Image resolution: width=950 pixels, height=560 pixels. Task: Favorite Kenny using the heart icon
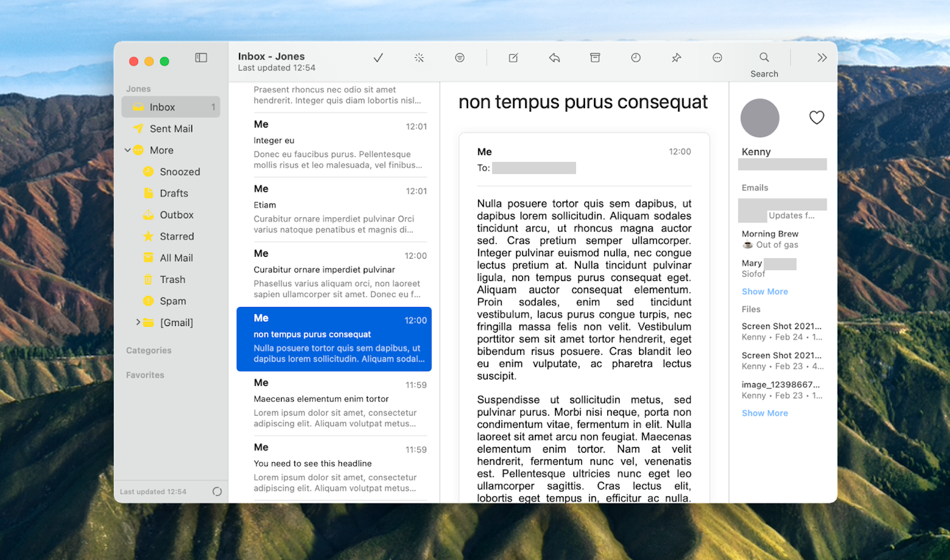(816, 118)
